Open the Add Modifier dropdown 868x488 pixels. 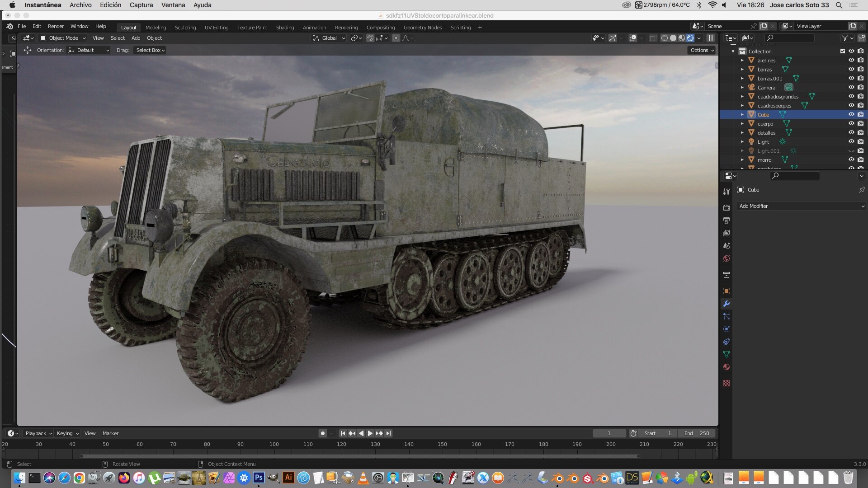tap(801, 206)
